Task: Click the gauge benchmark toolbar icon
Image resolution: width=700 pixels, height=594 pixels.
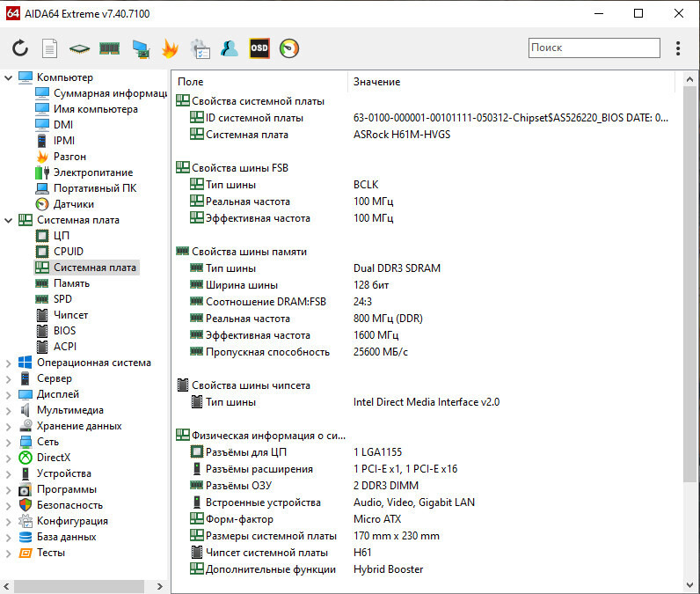Action: pos(289,48)
